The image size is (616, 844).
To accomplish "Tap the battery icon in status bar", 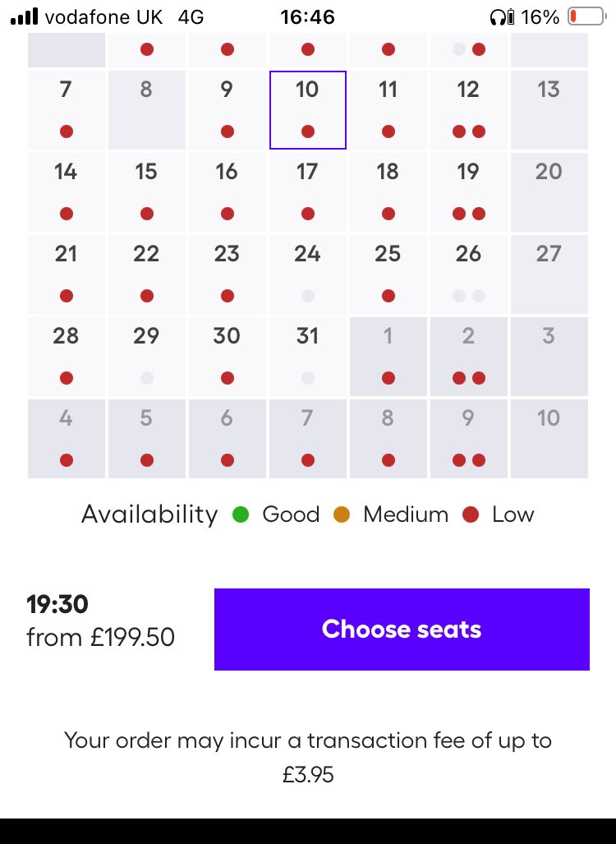I will point(587,16).
